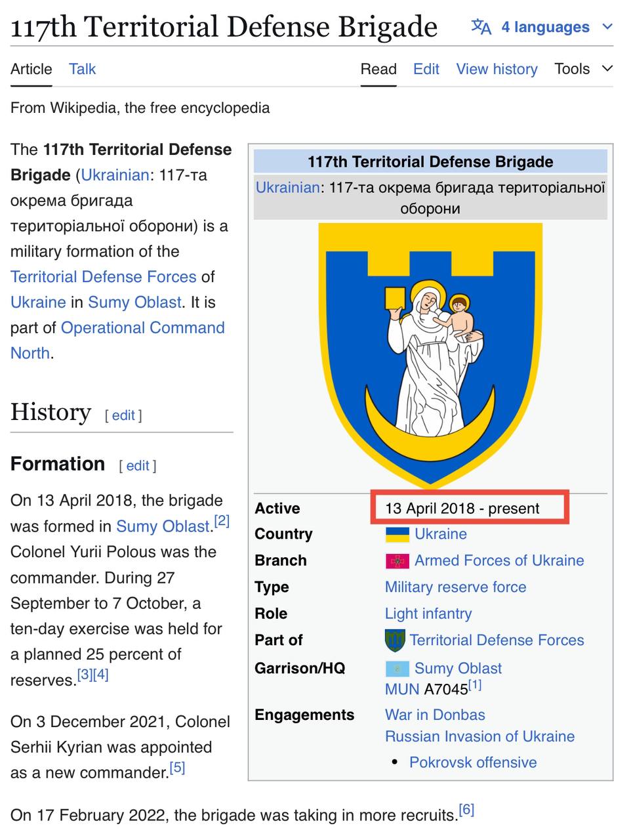Switch to the Talk tab
This screenshot has width=631, height=840.
[x=83, y=69]
